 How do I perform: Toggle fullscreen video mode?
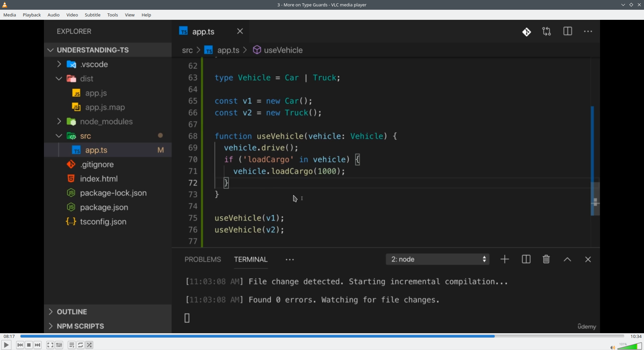(x=50, y=345)
